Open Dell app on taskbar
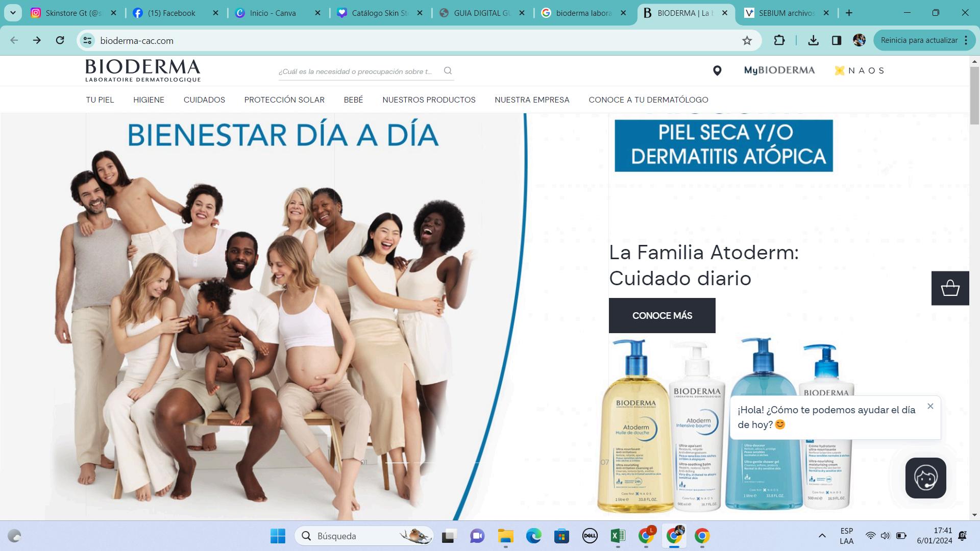Viewport: 980px width, 551px height. coord(590,536)
